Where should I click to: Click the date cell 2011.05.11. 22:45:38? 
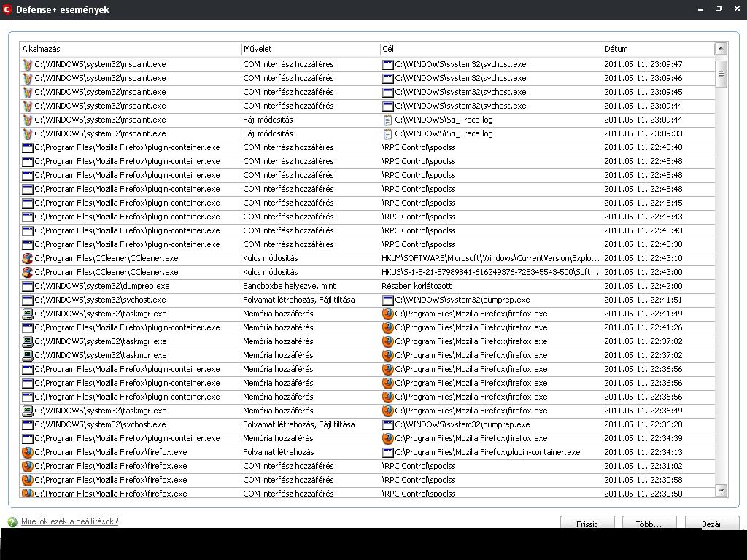[643, 244]
